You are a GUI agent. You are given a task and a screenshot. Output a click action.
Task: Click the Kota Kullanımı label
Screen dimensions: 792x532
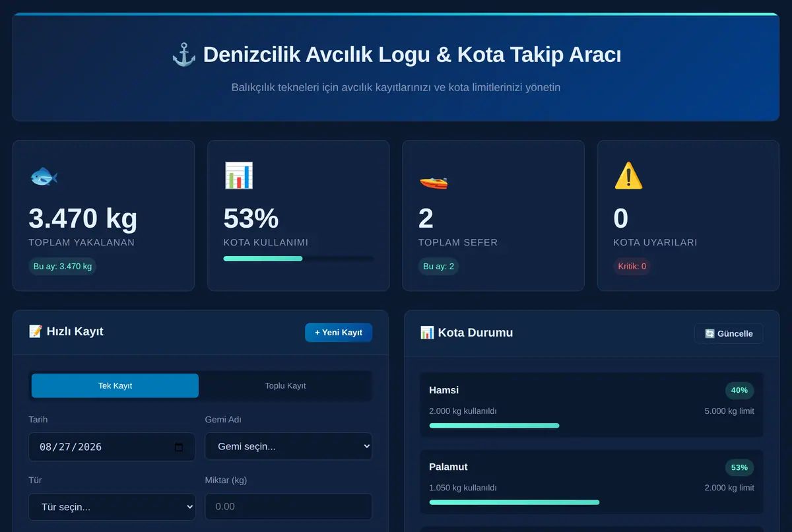point(266,242)
